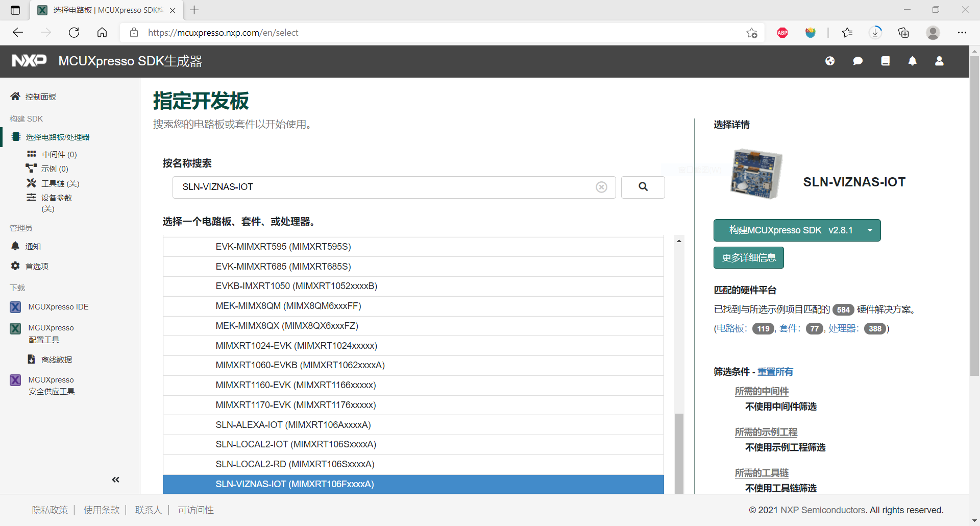
Task: Click the board name search field
Action: (x=394, y=187)
